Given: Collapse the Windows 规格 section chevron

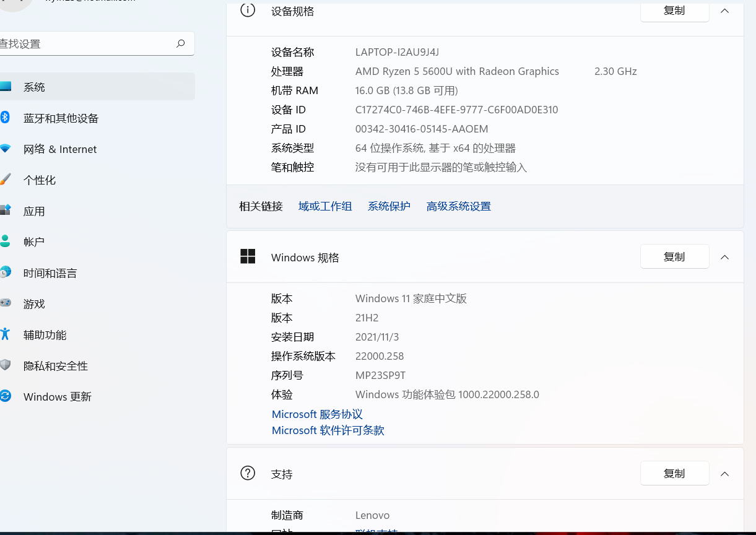Looking at the screenshot, I should pyautogui.click(x=724, y=257).
